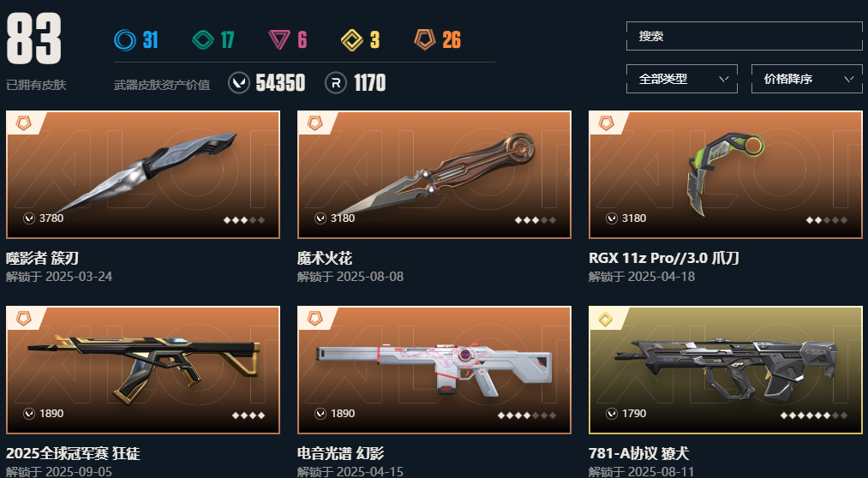Open the 魔术火花 butterfly knife skin card
This screenshot has width=868, height=478.
click(434, 175)
